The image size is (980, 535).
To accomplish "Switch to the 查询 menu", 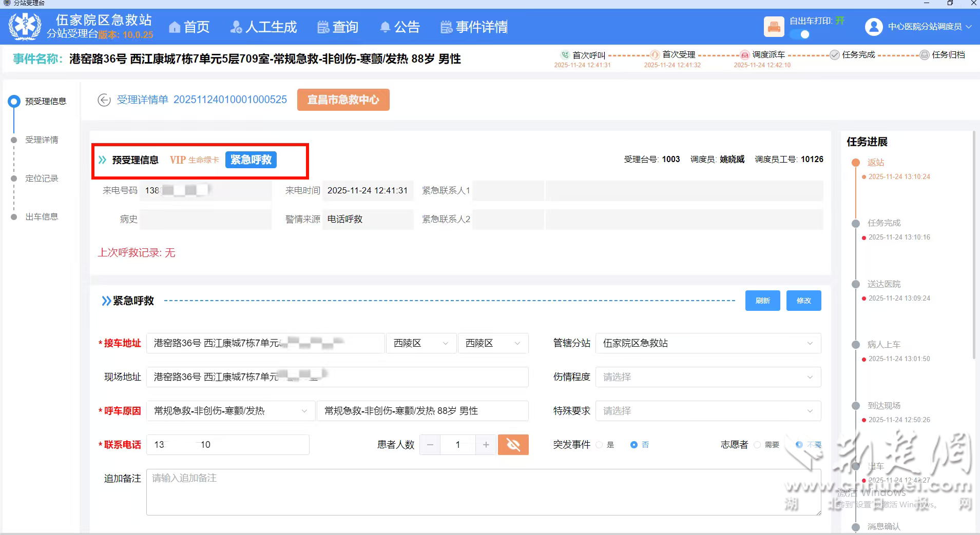I will 337,27.
